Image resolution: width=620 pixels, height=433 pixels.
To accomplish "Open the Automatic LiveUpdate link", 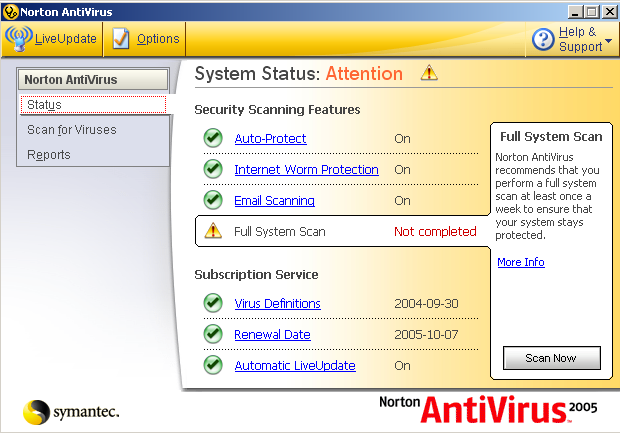I will point(295,365).
